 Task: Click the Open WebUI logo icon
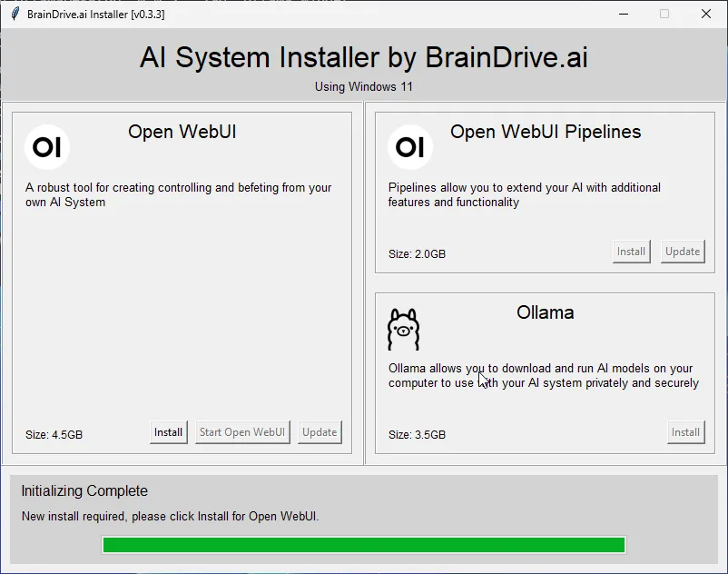click(x=47, y=147)
